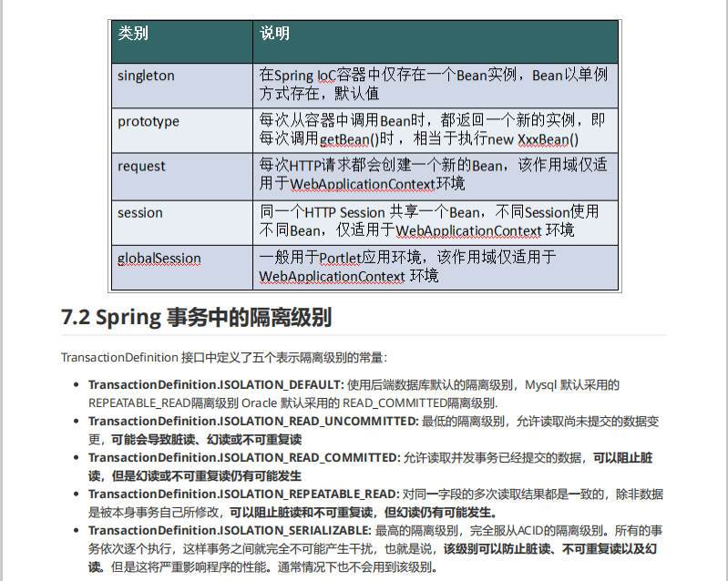Click the bold 'TransactionDefinition.ISOLATION_READ_UNCOMMITTED:' text
Image resolution: width=728 pixels, height=581 pixels.
click(253, 422)
